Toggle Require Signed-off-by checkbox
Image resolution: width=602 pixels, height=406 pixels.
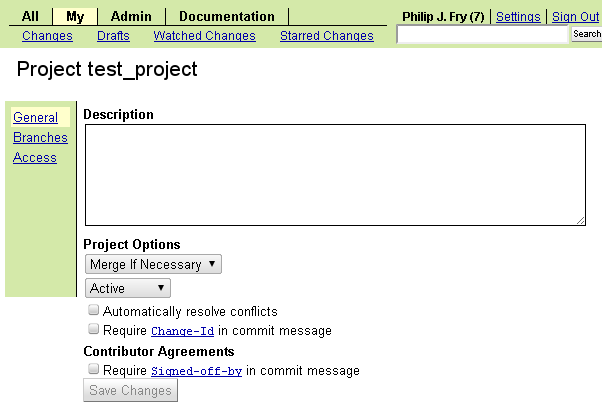pos(94,370)
